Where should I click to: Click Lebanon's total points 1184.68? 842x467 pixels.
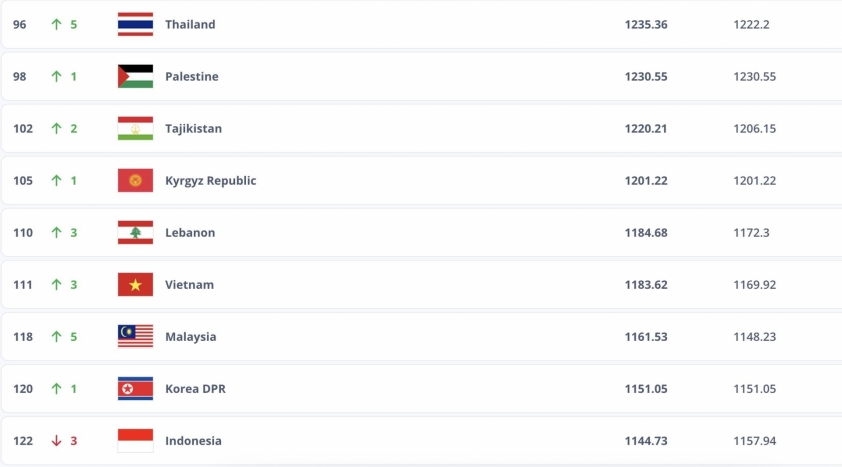point(645,232)
